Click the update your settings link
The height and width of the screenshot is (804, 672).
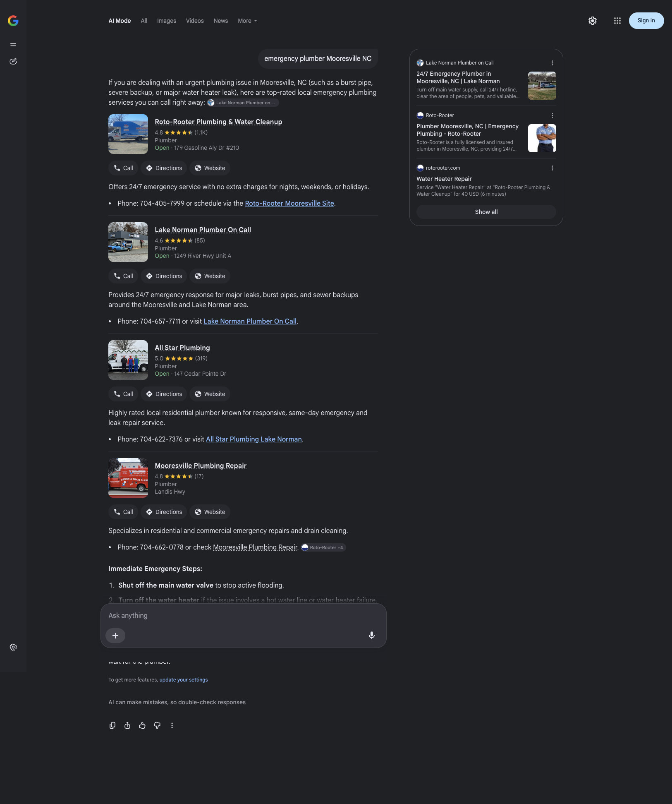pos(184,680)
